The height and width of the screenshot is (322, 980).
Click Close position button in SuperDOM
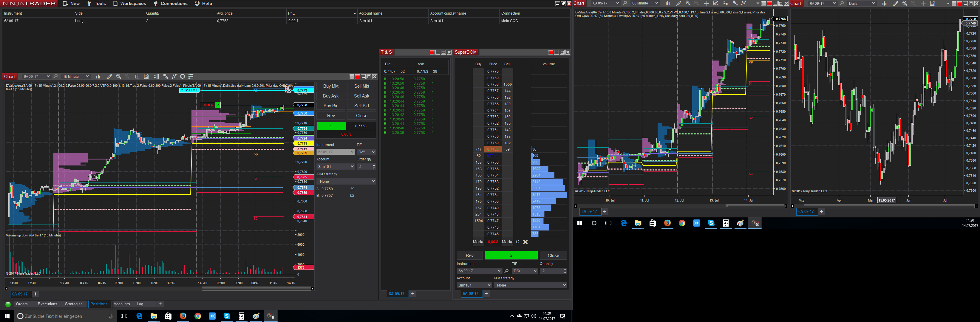(x=553, y=256)
